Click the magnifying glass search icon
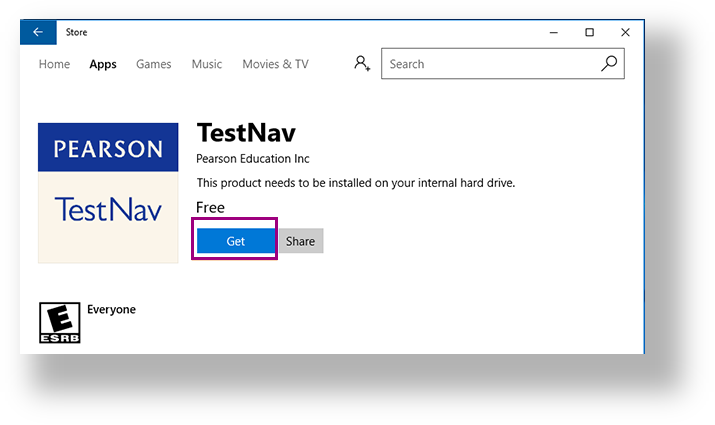715x425 pixels. click(609, 63)
